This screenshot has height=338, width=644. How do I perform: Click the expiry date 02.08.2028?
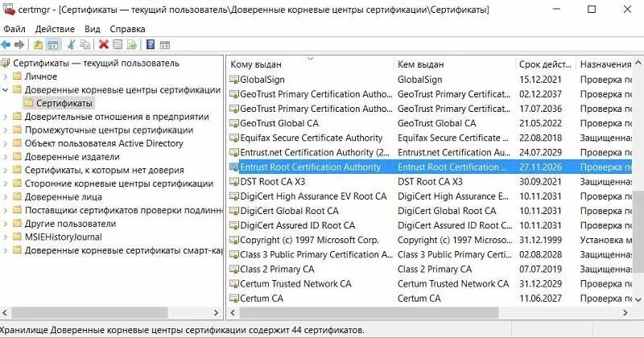pyautogui.click(x=540, y=254)
